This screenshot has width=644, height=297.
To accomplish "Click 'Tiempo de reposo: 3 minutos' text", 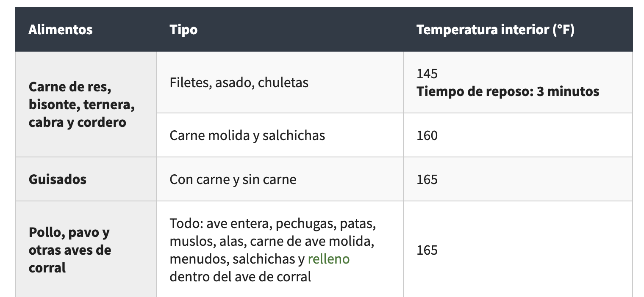I will pos(508,92).
